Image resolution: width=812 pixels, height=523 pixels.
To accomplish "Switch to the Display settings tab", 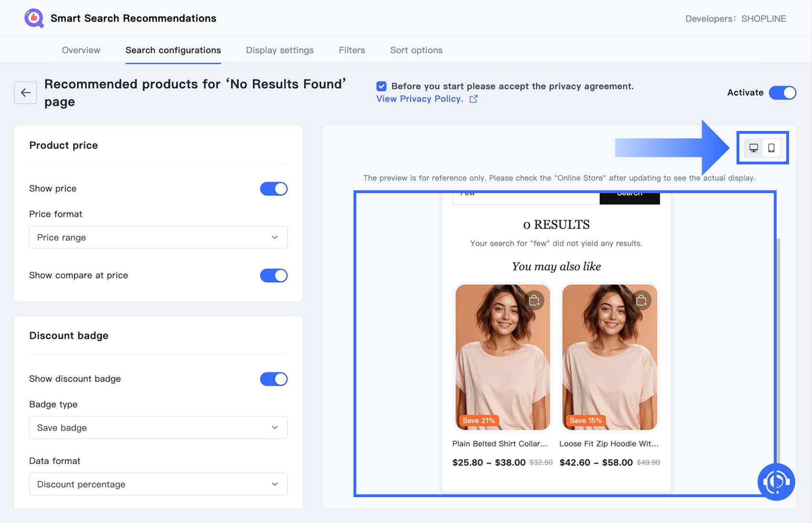I will [x=280, y=50].
